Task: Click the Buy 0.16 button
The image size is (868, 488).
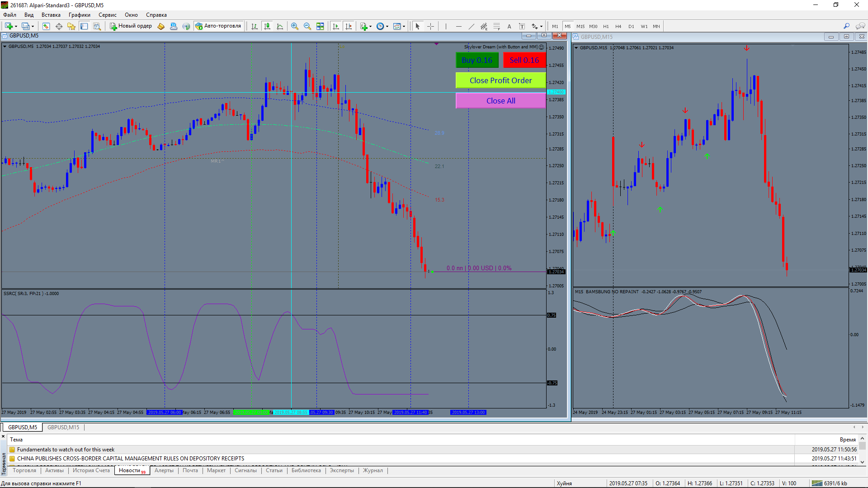Action: (477, 60)
